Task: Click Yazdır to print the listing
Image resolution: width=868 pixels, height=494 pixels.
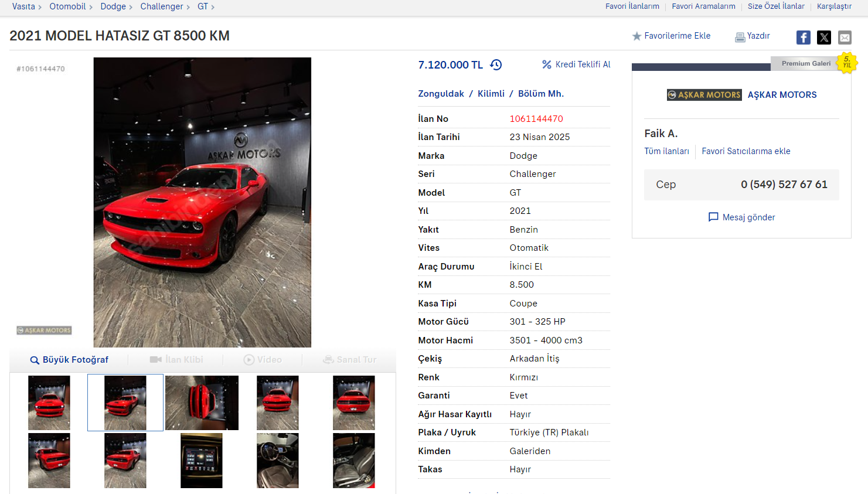Action: [x=758, y=36]
